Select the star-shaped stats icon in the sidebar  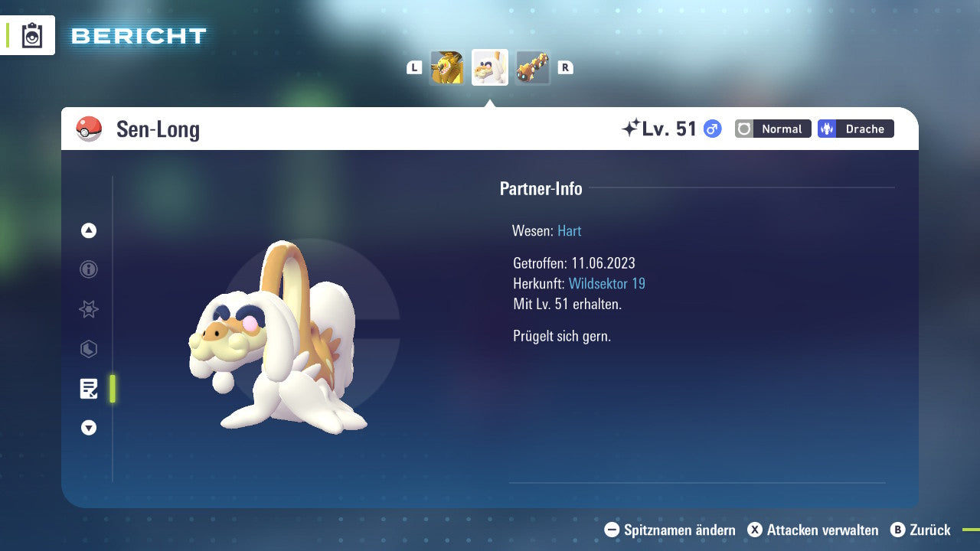pos(88,309)
